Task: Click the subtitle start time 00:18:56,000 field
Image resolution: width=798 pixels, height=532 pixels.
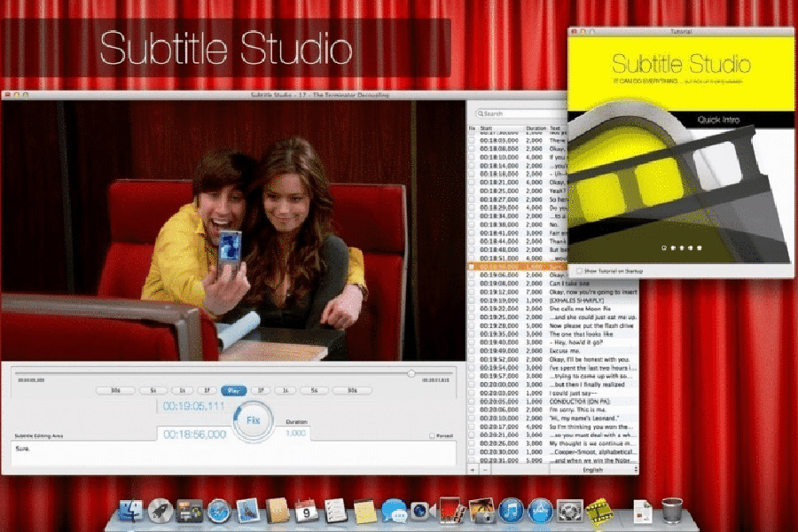Action: coord(194,434)
